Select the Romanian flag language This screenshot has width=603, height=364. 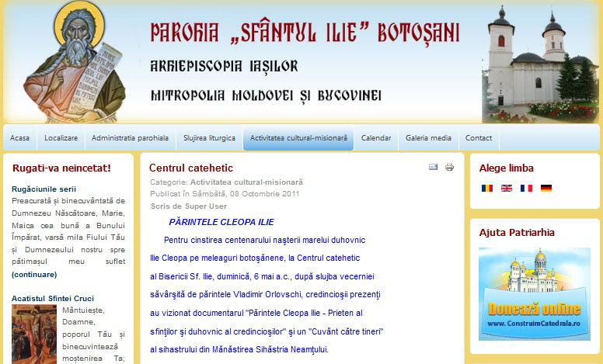[x=487, y=188]
